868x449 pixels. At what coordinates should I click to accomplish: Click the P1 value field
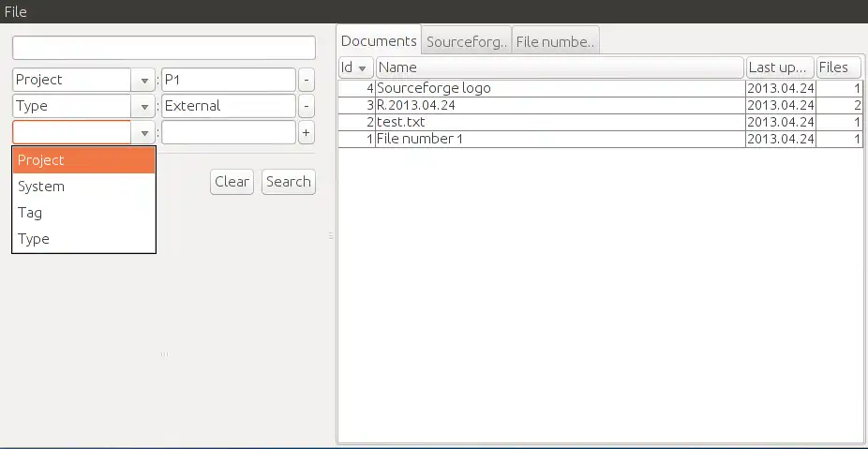point(229,80)
